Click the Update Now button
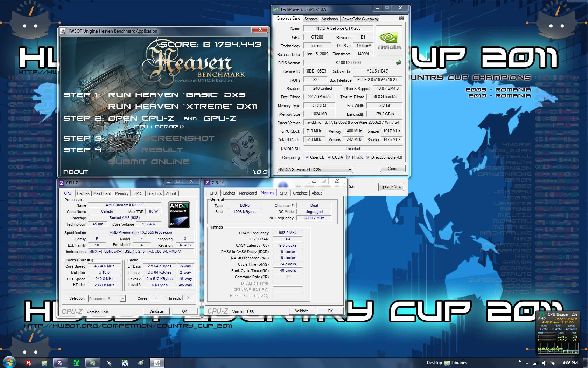Screen dimensions: 588x368 pyautogui.click(x=391, y=187)
